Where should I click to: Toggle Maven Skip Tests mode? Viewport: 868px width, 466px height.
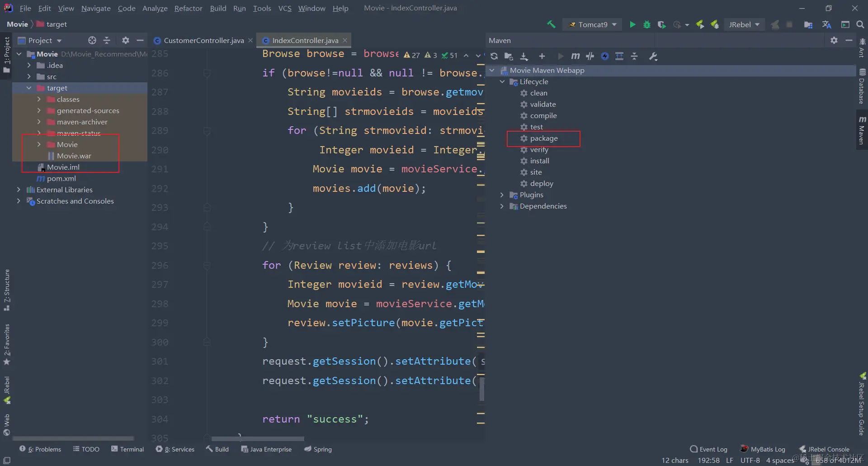click(x=605, y=56)
